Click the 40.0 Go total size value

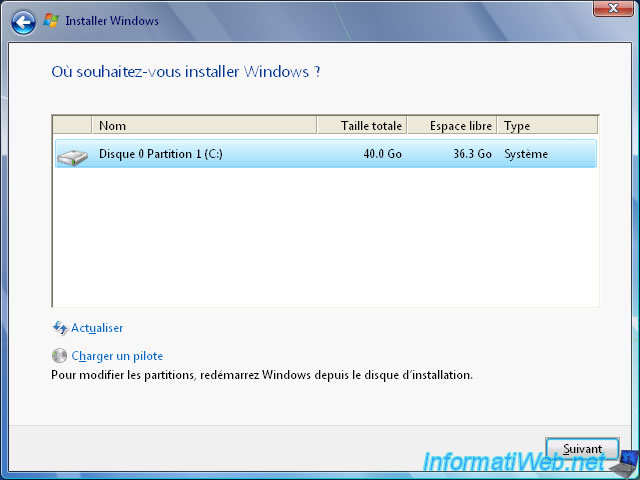click(x=382, y=154)
